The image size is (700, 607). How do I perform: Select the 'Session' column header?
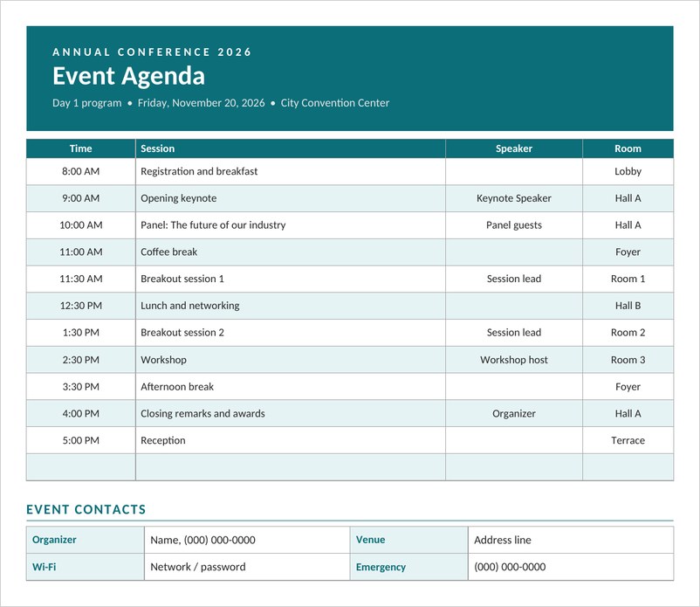[x=291, y=148]
